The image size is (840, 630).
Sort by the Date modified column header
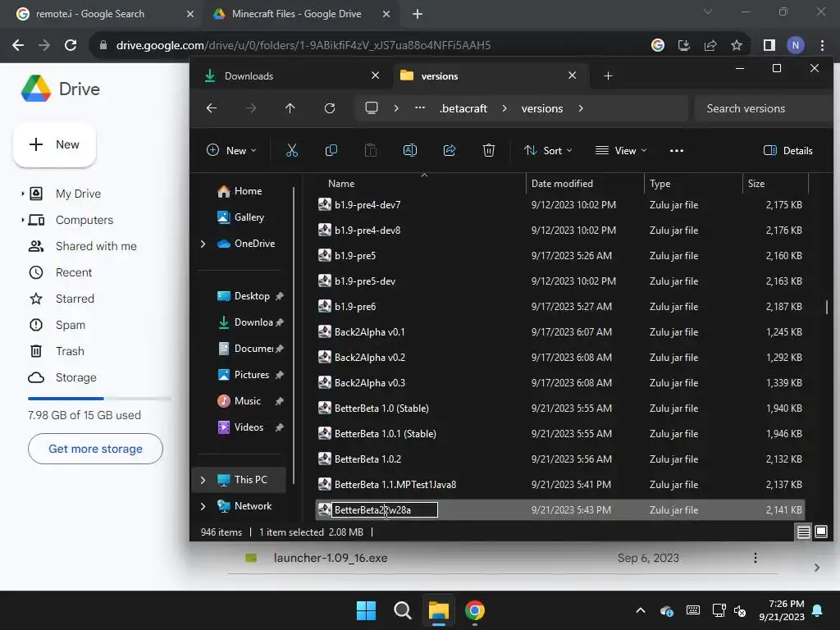tap(562, 183)
